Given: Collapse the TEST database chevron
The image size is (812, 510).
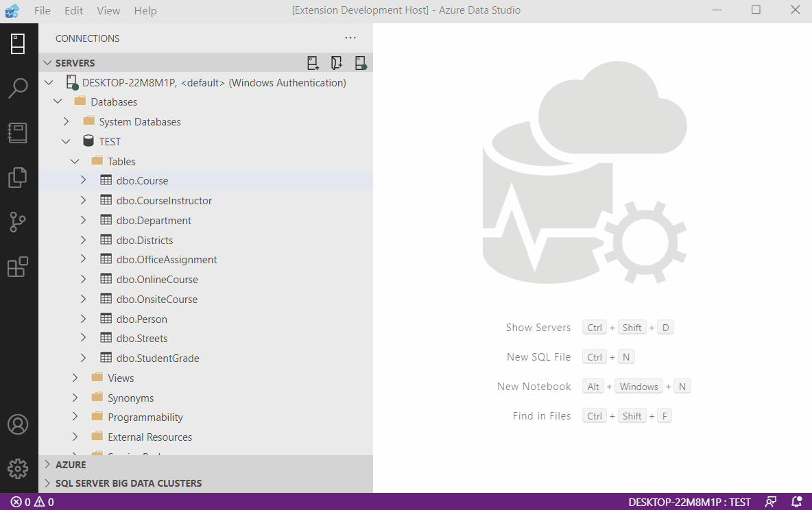Looking at the screenshot, I should click(x=66, y=141).
